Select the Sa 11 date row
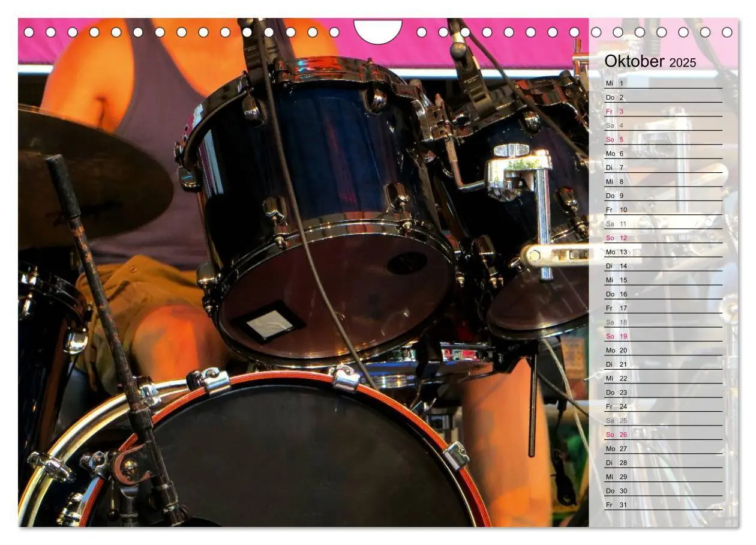The width and height of the screenshot is (756, 545). (663, 223)
